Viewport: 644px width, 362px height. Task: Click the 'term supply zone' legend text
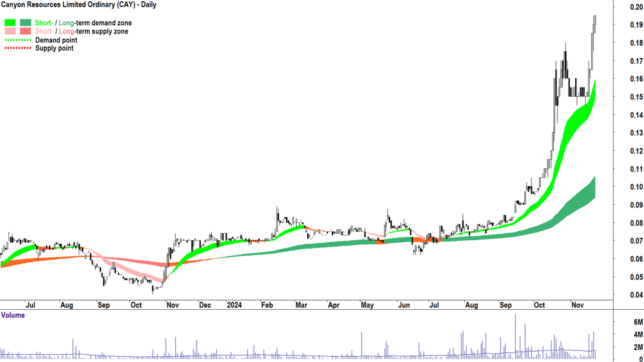102,32
